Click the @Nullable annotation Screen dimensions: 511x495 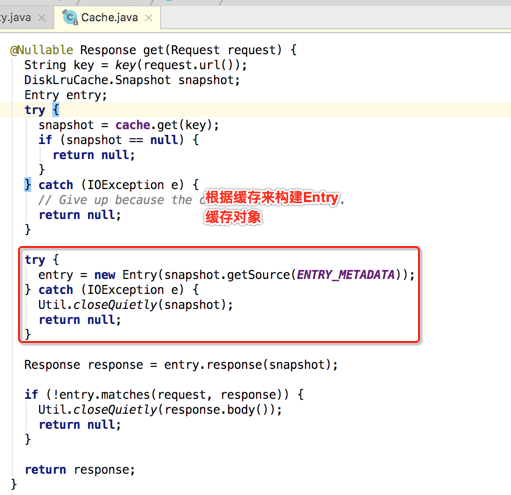point(42,50)
